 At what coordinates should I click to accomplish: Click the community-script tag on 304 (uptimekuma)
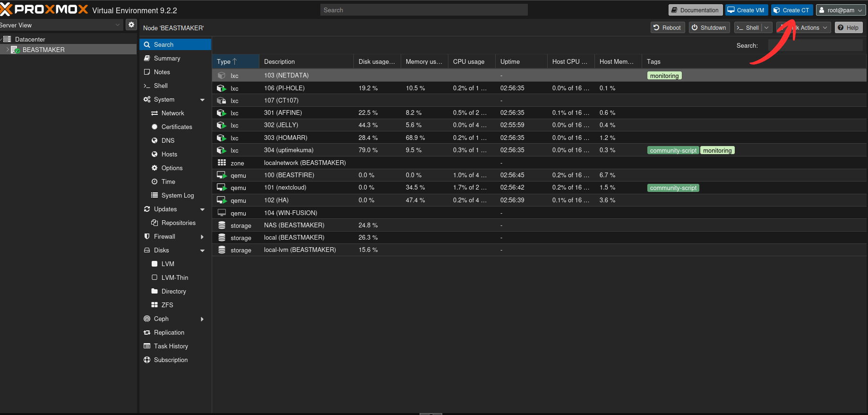tap(673, 150)
